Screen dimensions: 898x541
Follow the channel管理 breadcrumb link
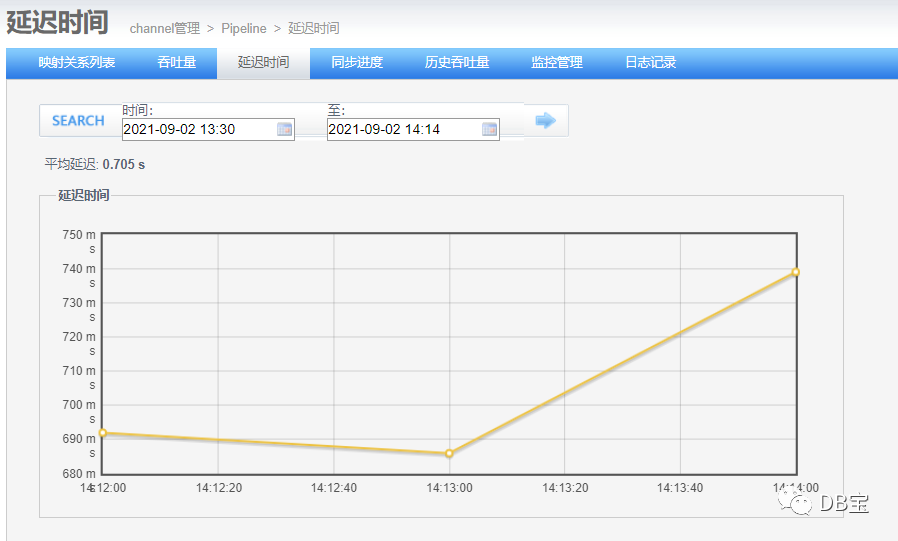pos(165,28)
